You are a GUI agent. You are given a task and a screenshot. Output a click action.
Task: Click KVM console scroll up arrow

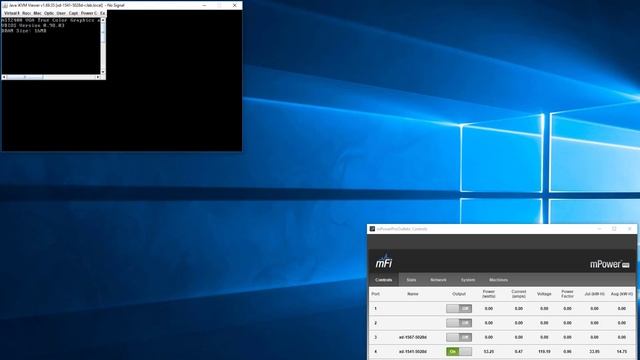pyautogui.click(x=103, y=20)
